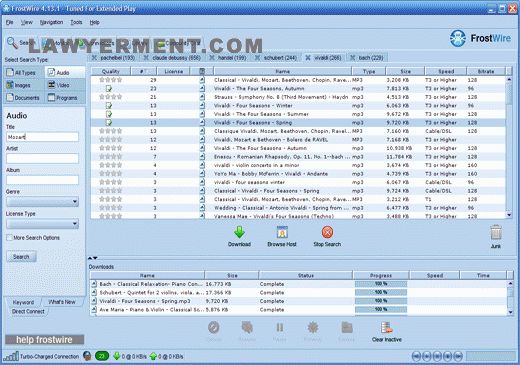Click the greyed-out Explore folder icon

coord(347,328)
